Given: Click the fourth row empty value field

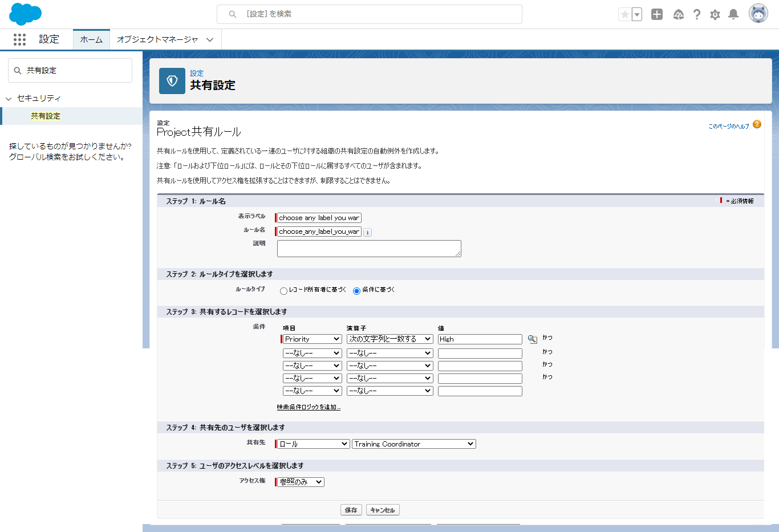Looking at the screenshot, I should pyautogui.click(x=480, y=379).
